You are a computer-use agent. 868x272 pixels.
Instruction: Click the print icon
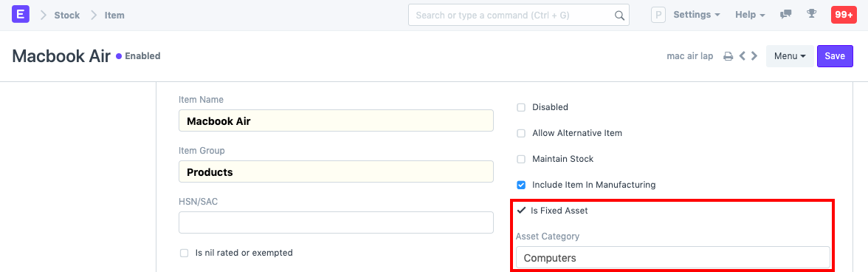pos(728,56)
